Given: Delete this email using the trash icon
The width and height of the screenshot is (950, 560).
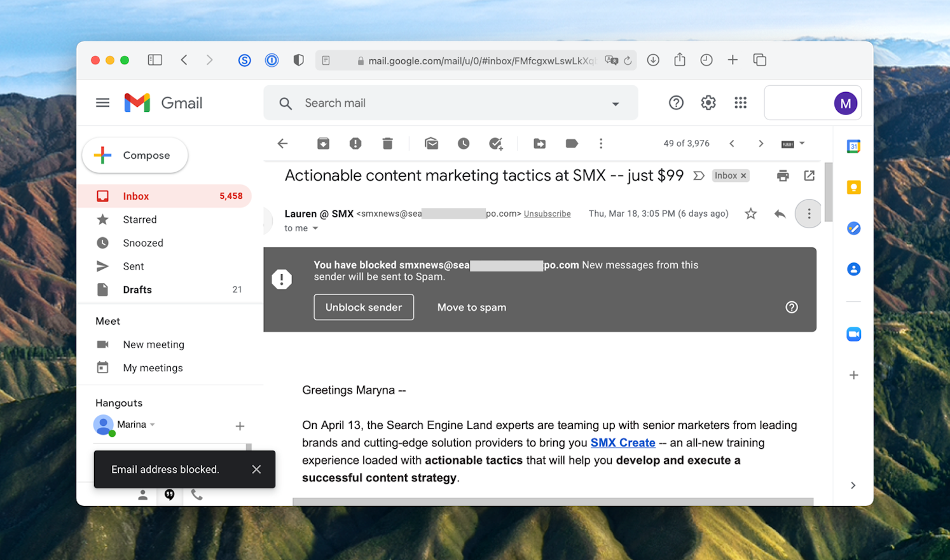Looking at the screenshot, I should (x=387, y=144).
